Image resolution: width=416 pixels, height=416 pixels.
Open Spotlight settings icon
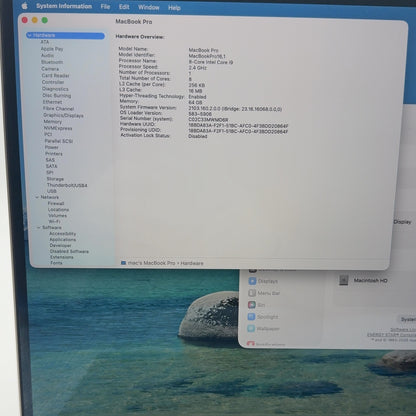[x=251, y=317]
